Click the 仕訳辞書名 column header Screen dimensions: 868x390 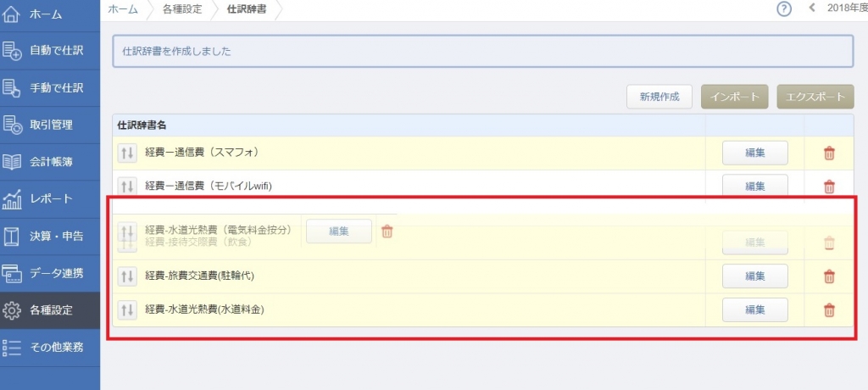click(x=142, y=125)
